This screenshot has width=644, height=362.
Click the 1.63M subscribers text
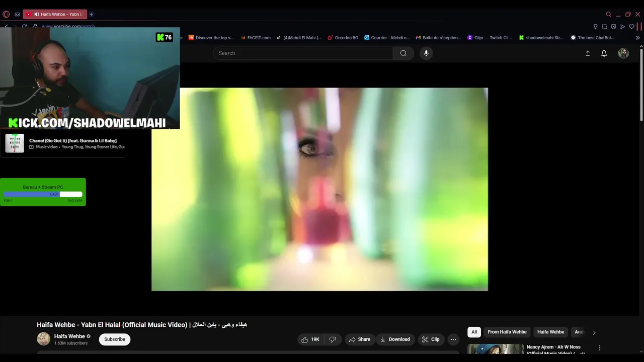[x=71, y=343]
